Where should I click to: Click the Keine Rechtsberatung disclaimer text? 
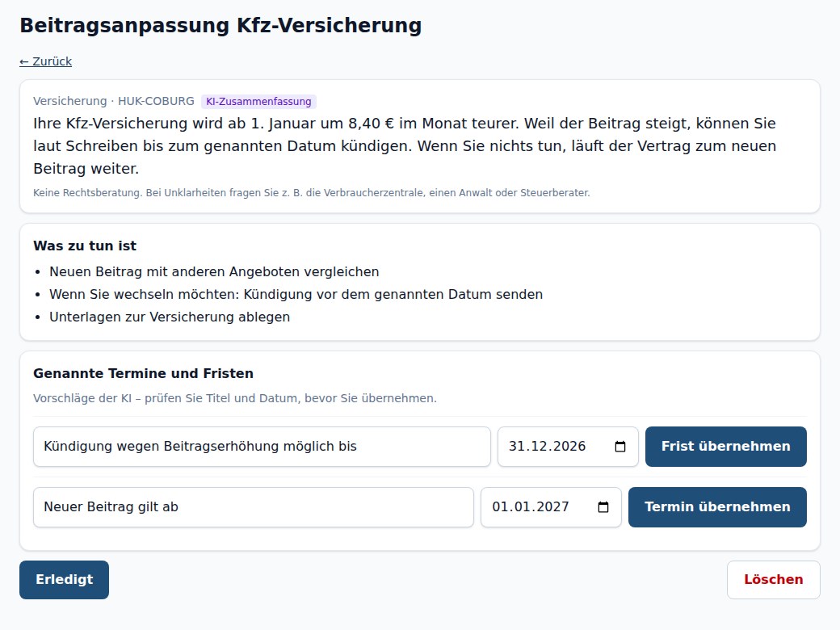pos(311,193)
